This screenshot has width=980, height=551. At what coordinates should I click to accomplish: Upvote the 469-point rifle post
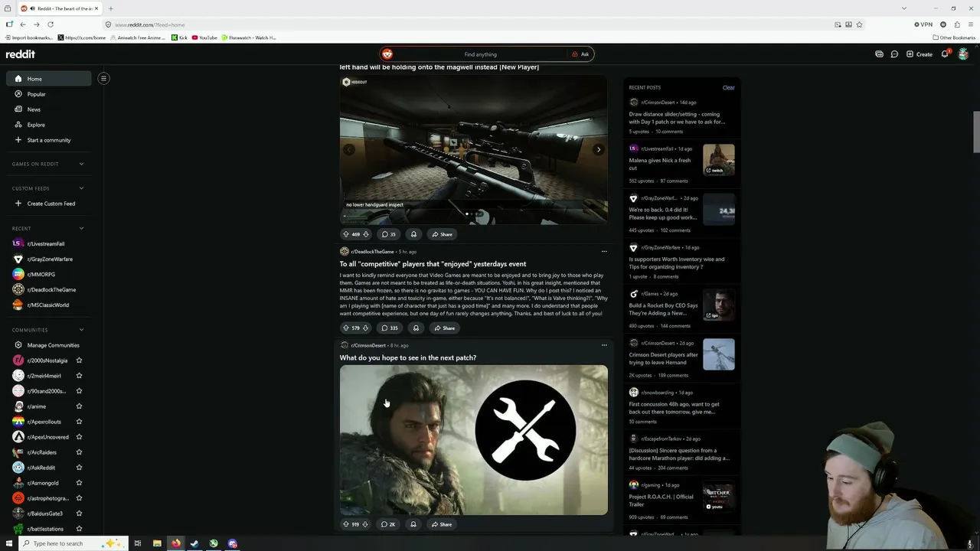[x=345, y=234]
